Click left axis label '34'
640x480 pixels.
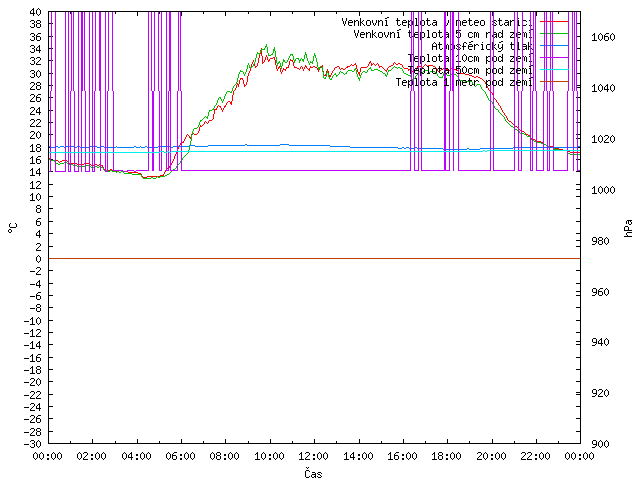click(x=36, y=49)
